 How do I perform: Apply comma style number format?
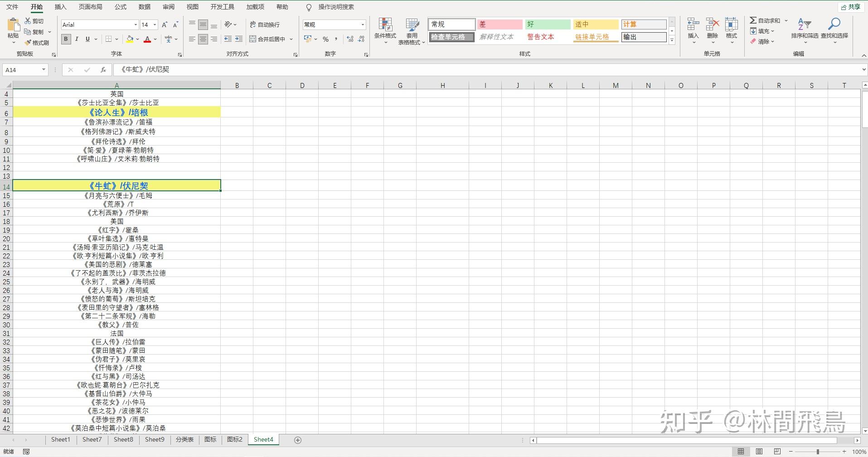(337, 39)
